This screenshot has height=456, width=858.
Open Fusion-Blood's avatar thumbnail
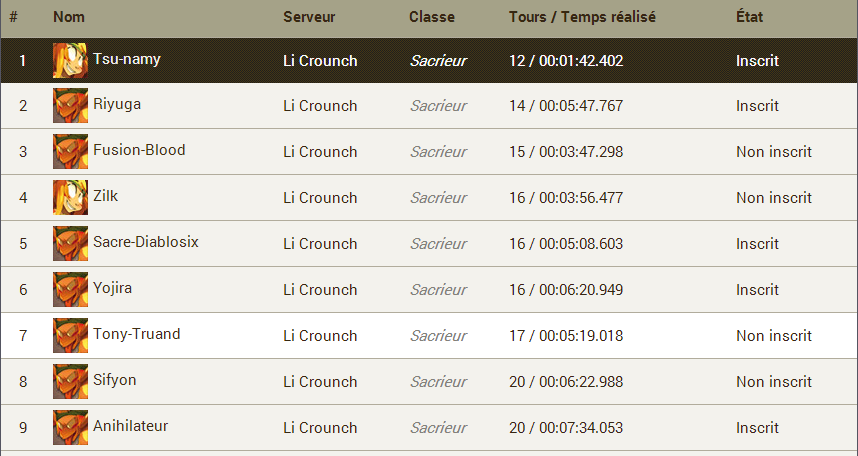click(x=70, y=152)
